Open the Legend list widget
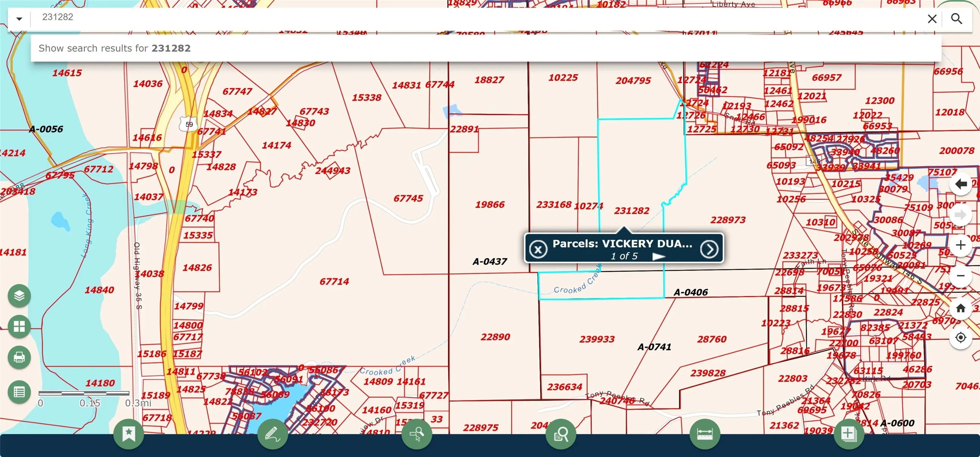 coord(19,392)
